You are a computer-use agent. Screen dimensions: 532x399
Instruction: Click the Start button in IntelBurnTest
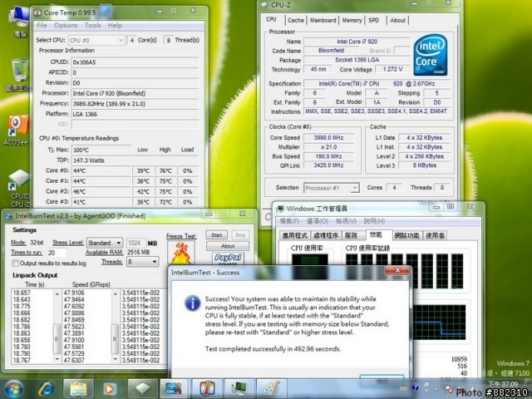[x=217, y=235]
